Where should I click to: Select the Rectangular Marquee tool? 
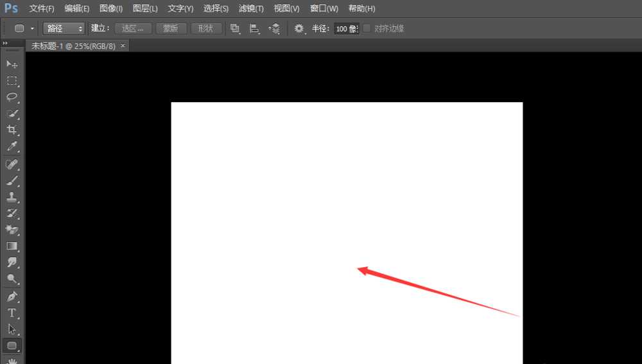coord(12,81)
